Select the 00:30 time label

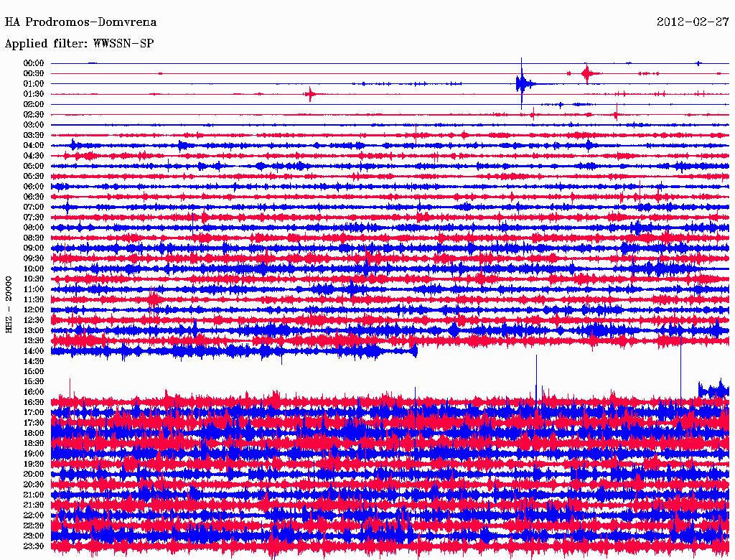tap(34, 74)
